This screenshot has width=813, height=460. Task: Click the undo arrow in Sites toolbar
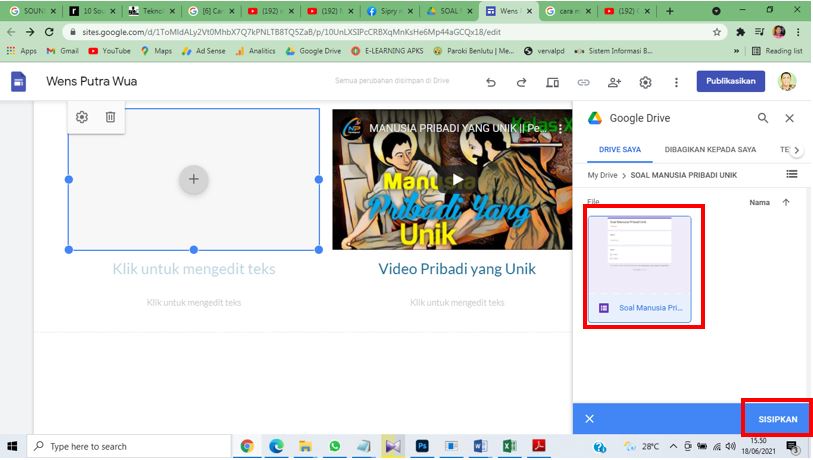(490, 82)
